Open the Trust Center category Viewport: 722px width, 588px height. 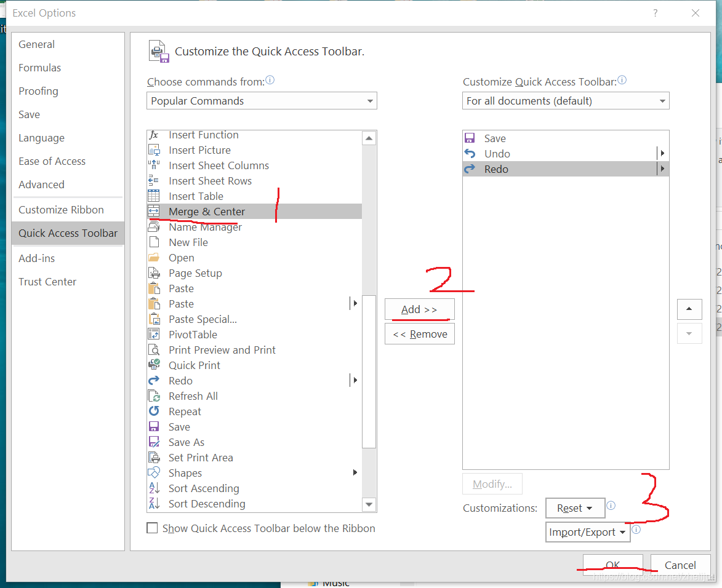(68, 282)
